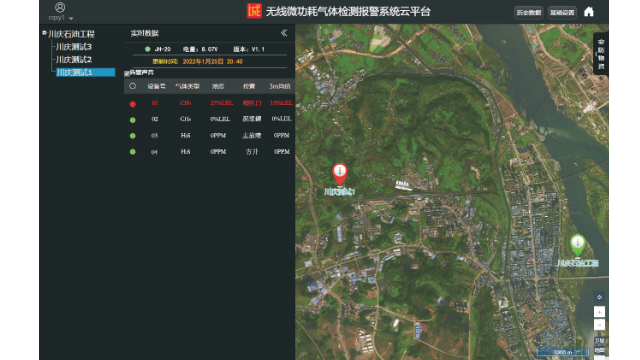Click green status dot for device 04
640x360 pixels.
coord(133,152)
